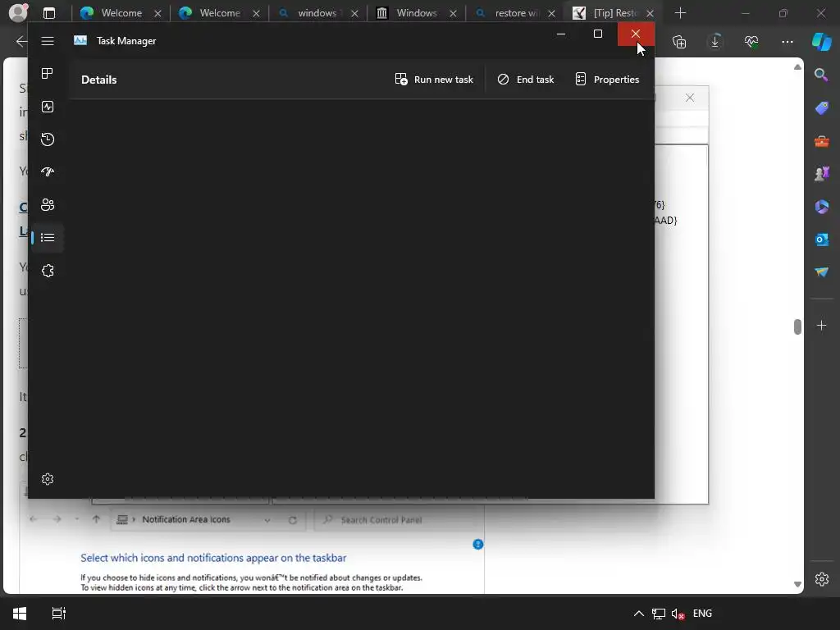Click the network tray icon
The width and height of the screenshot is (840, 630).
point(659,614)
